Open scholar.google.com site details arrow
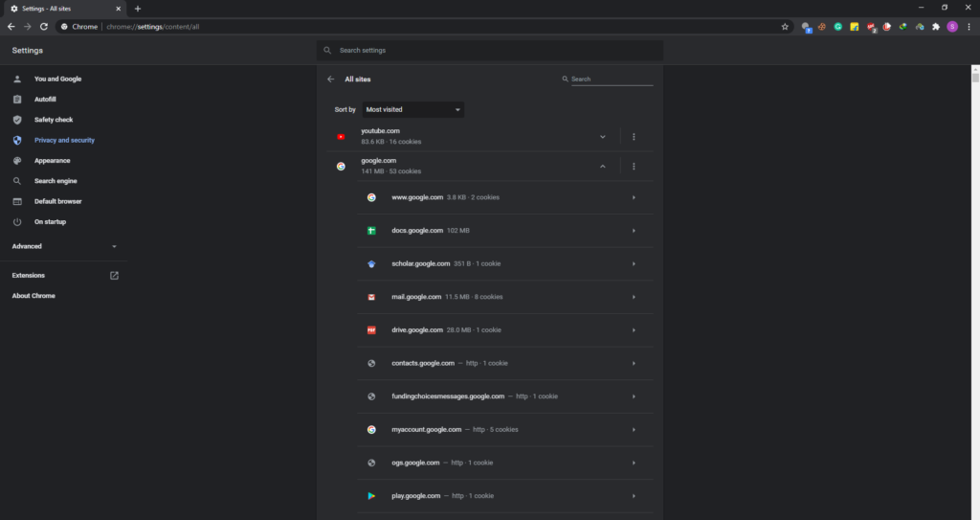Viewport: 980px width, 520px height. click(x=634, y=264)
